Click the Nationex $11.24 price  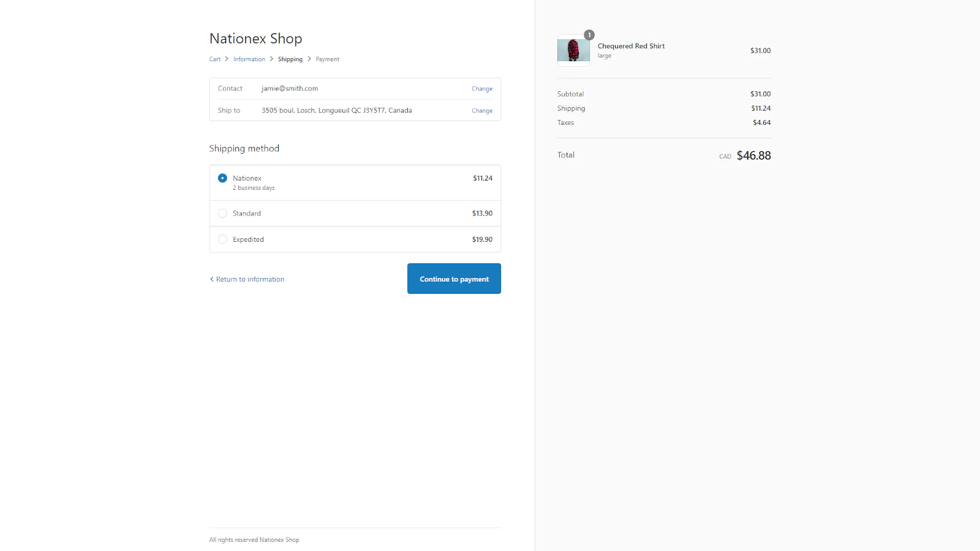pos(483,178)
